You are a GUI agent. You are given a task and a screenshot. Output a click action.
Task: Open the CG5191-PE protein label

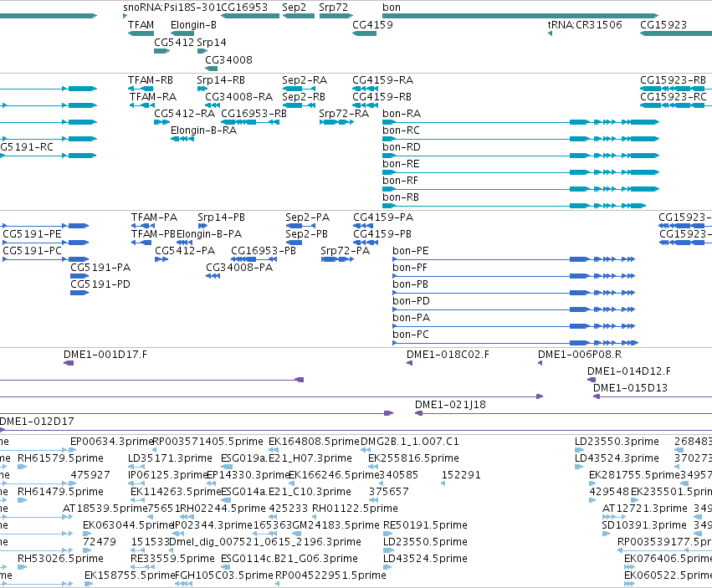click(33, 234)
